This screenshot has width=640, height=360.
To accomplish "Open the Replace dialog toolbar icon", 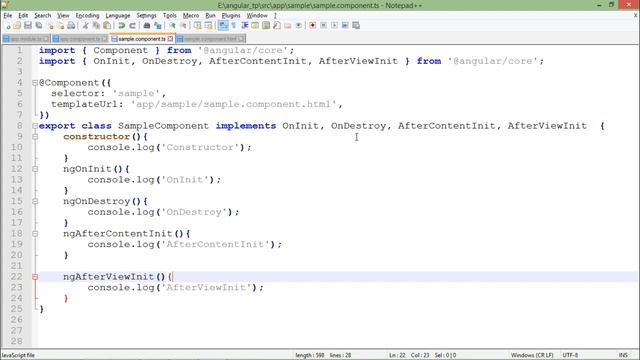I will click(x=158, y=25).
